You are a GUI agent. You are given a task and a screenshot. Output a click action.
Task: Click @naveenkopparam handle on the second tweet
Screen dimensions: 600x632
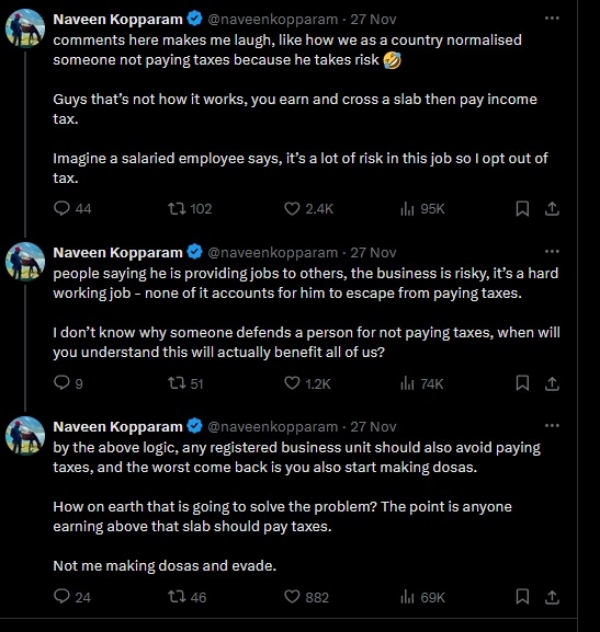tap(272, 252)
